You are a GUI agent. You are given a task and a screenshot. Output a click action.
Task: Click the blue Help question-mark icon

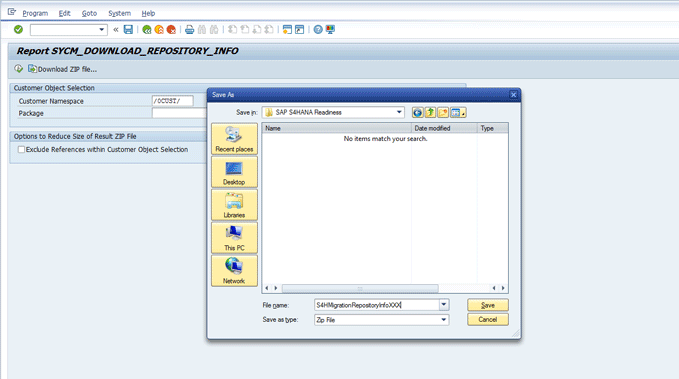(318, 29)
